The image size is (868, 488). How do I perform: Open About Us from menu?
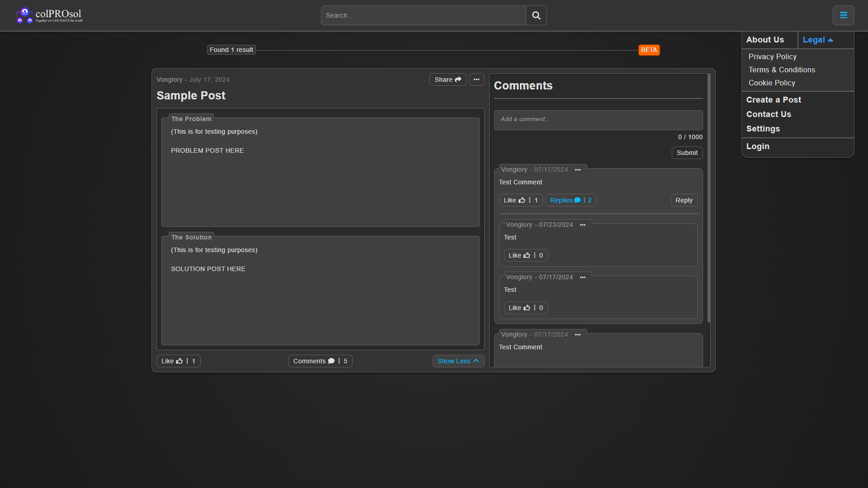765,40
